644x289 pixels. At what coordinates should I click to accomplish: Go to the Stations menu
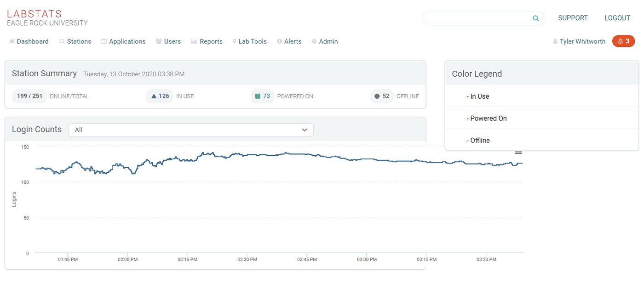click(x=75, y=41)
